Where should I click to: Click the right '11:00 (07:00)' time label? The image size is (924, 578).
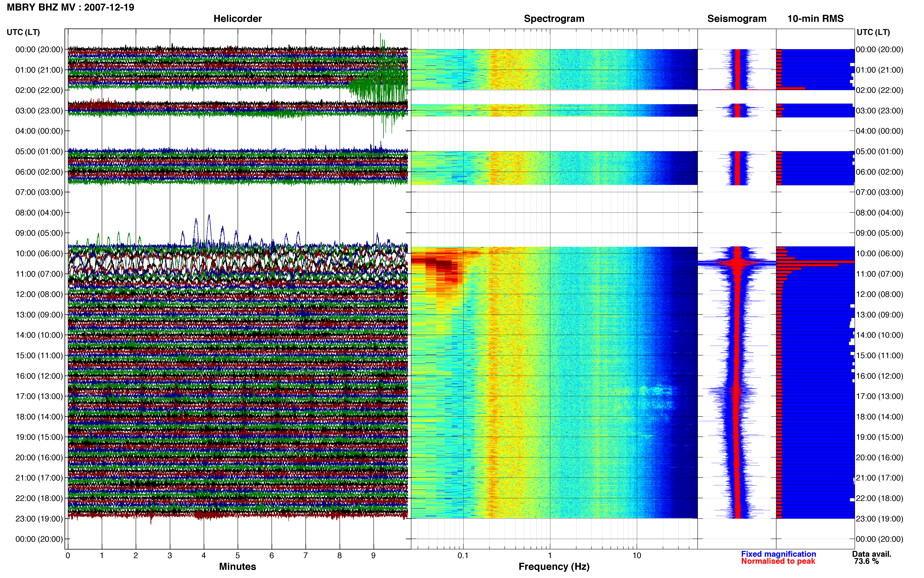880,274
